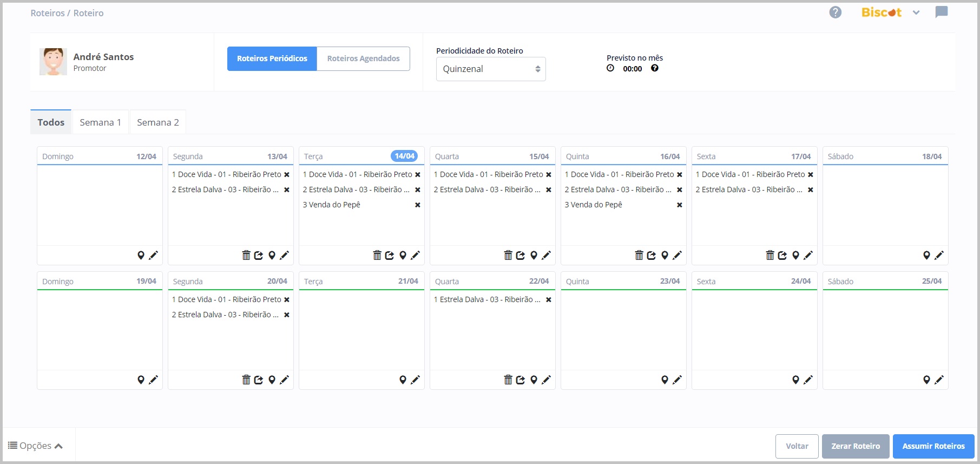This screenshot has width=980, height=464.
Task: Expand the Opções menu
Action: 36,446
